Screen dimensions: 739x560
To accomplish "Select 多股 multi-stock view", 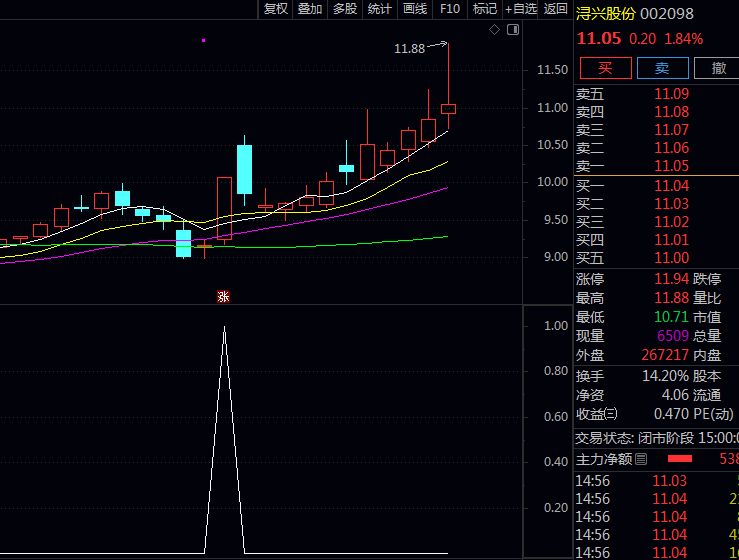I will [x=345, y=9].
